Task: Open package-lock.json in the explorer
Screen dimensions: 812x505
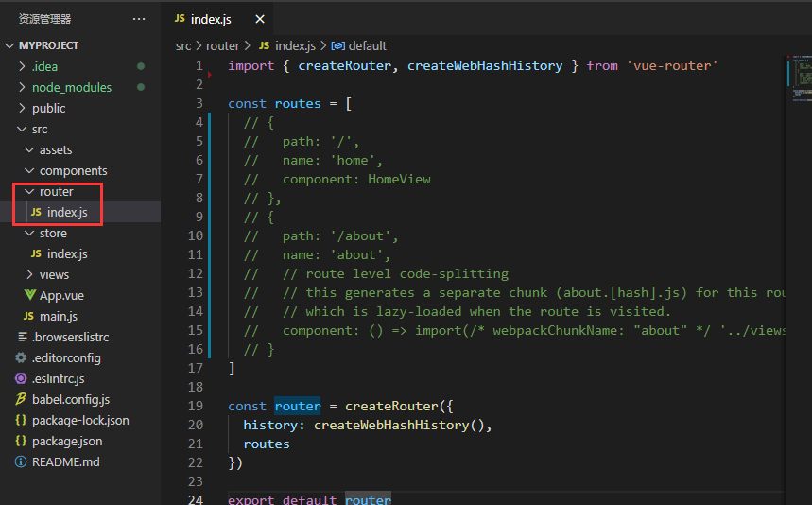Action: [x=80, y=420]
